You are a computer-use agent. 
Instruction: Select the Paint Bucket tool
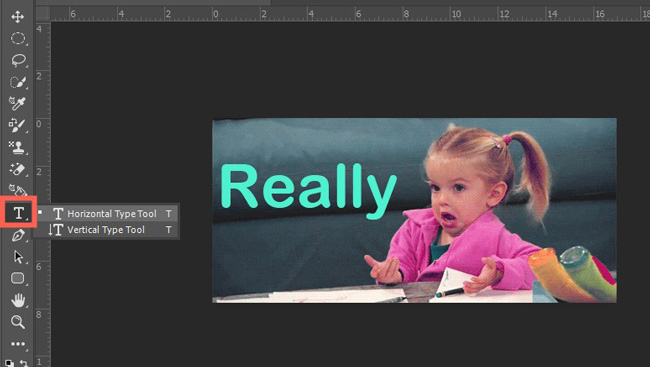coord(17,190)
